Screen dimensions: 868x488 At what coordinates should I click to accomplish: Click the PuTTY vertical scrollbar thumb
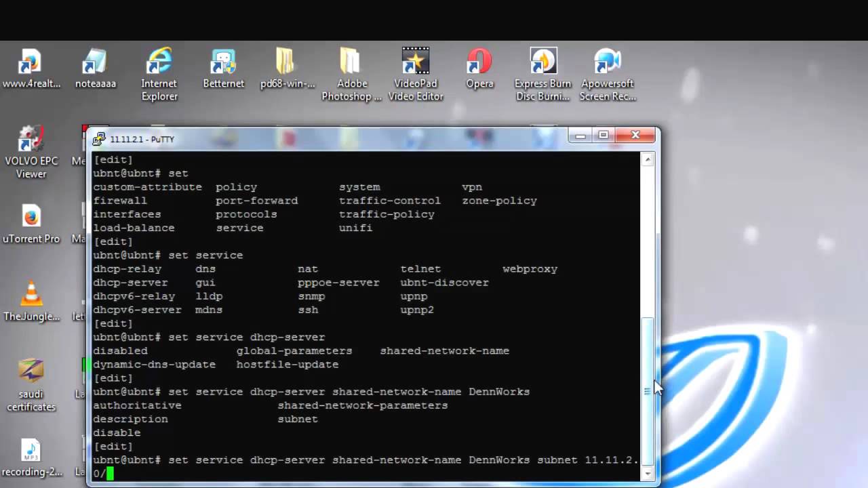pyautogui.click(x=648, y=391)
